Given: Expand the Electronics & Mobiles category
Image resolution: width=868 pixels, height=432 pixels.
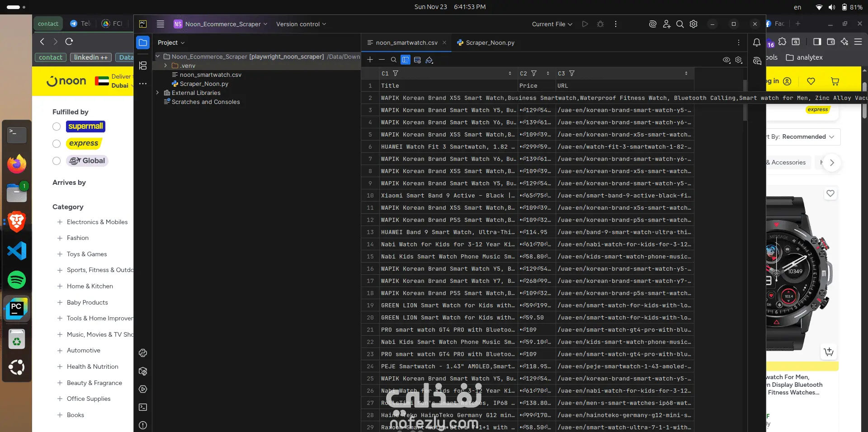Looking at the screenshot, I should point(60,222).
